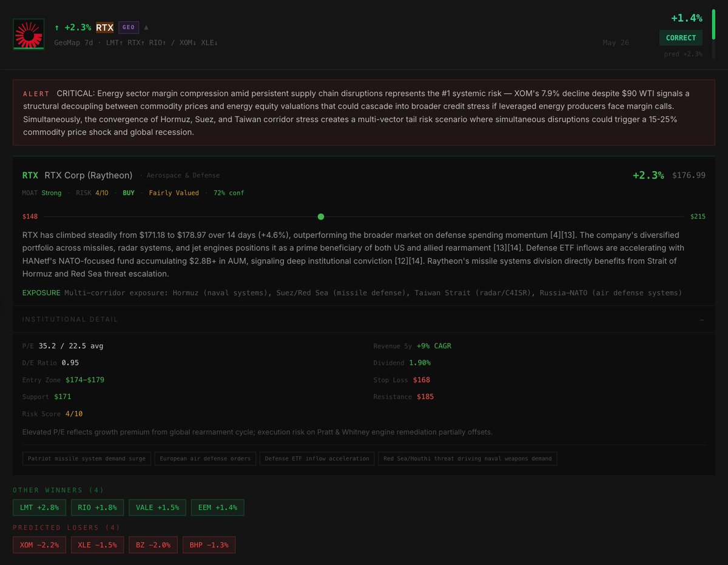Select the BZ −2.0% loser chip

(153, 545)
